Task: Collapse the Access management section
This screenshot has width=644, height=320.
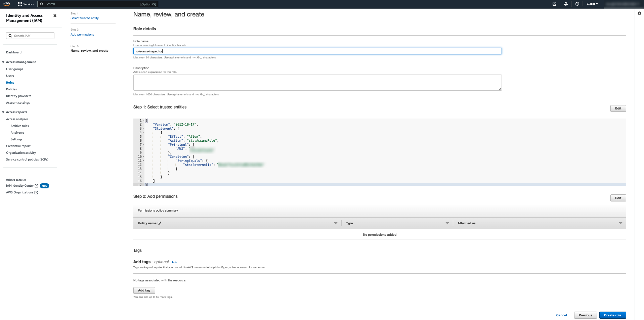Action: click(x=3, y=62)
